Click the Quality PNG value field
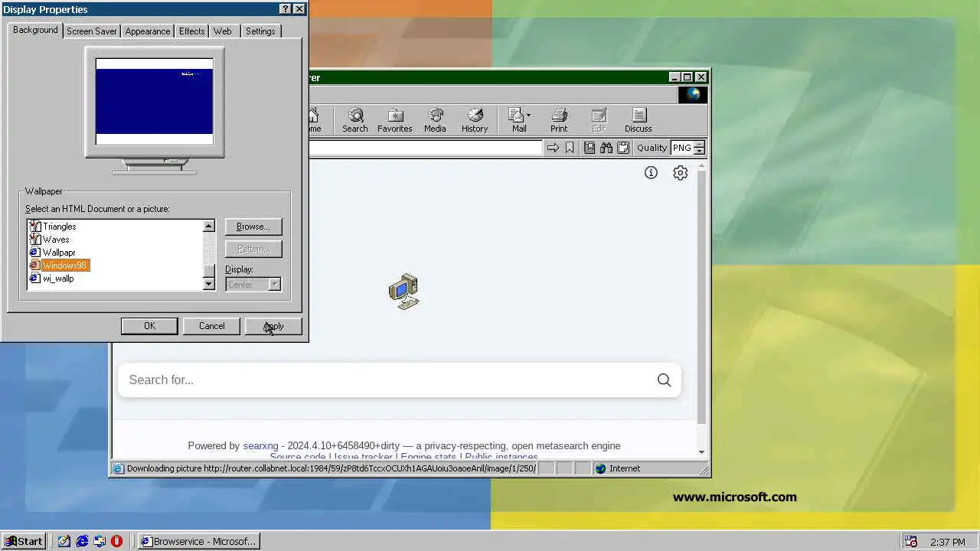Viewport: 980px width, 551px height. point(681,148)
